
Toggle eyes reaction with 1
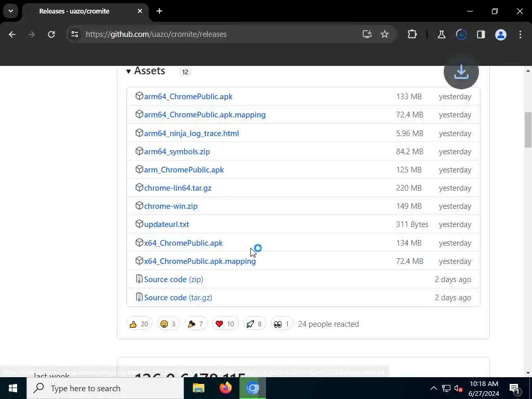[282, 324]
